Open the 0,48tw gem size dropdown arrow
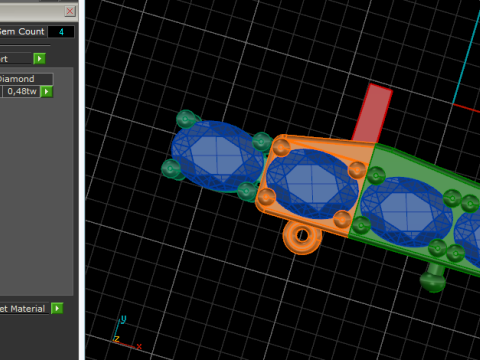480x360 pixels. (47, 92)
